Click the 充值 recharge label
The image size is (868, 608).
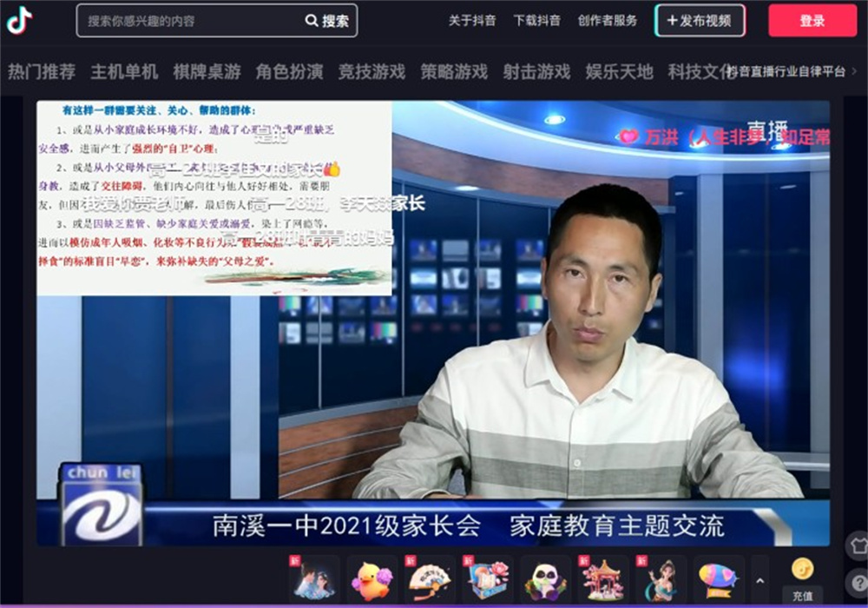(802, 596)
